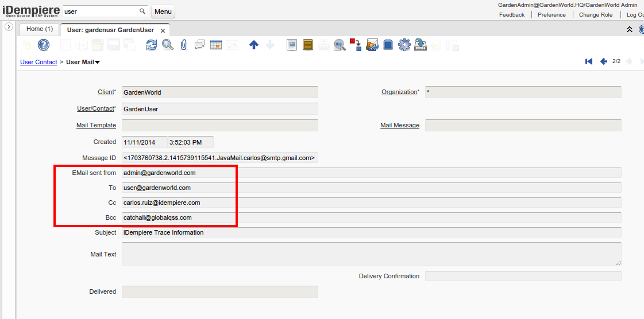The width and height of the screenshot is (644, 319).
Task: Click the Created time field 3:52:03 PM
Action: [x=191, y=142]
